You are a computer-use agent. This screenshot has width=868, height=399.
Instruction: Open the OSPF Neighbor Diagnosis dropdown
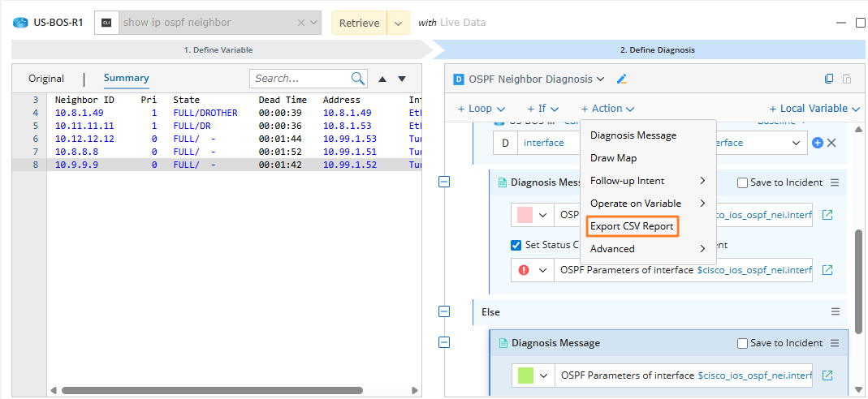pyautogui.click(x=599, y=79)
